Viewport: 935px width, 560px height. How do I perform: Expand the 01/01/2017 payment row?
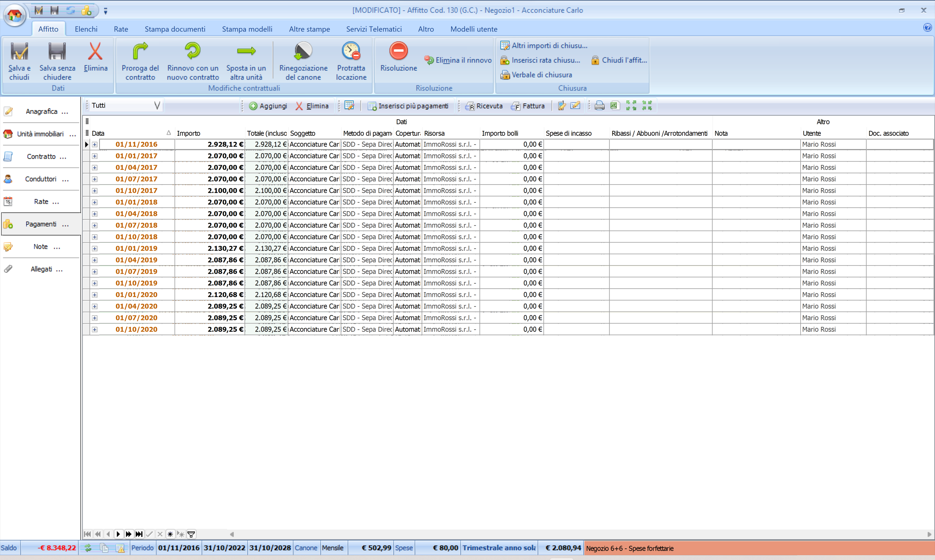point(95,156)
